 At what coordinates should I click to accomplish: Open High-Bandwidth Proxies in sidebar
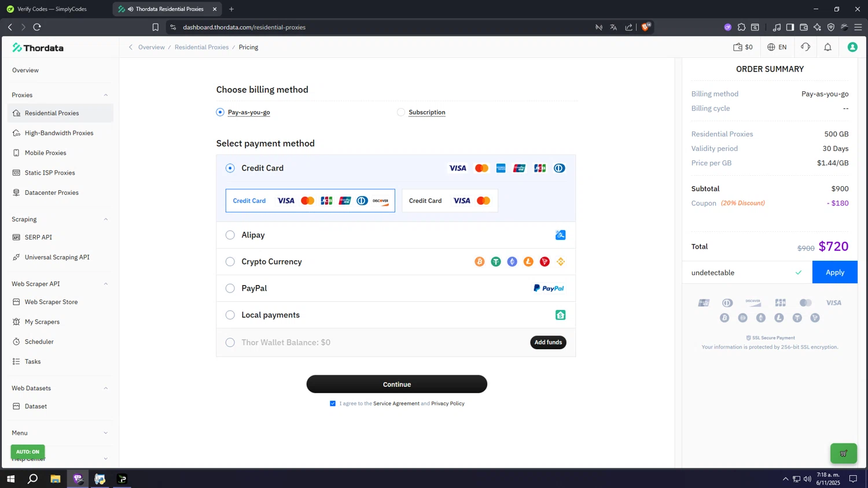[x=60, y=133]
